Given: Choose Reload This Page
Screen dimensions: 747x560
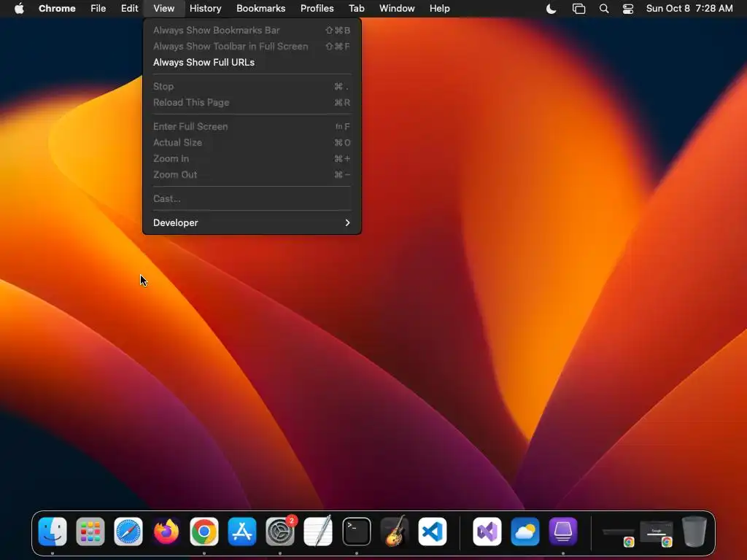Looking at the screenshot, I should point(252,102).
